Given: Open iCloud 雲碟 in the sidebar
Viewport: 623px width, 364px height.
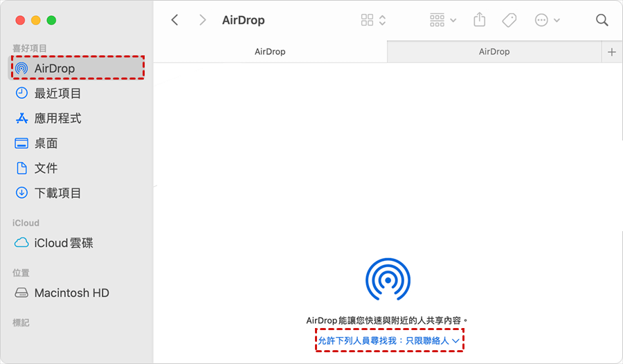Looking at the screenshot, I should 63,243.
